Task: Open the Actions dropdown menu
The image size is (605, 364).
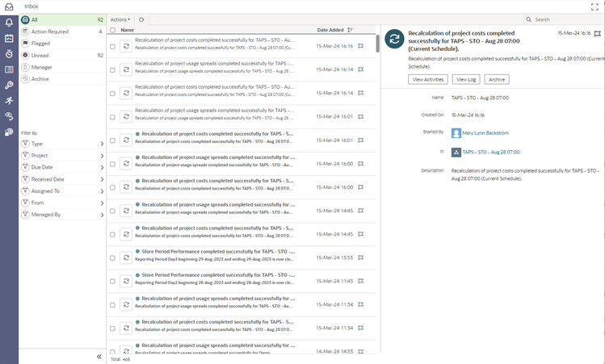Action: click(x=120, y=19)
